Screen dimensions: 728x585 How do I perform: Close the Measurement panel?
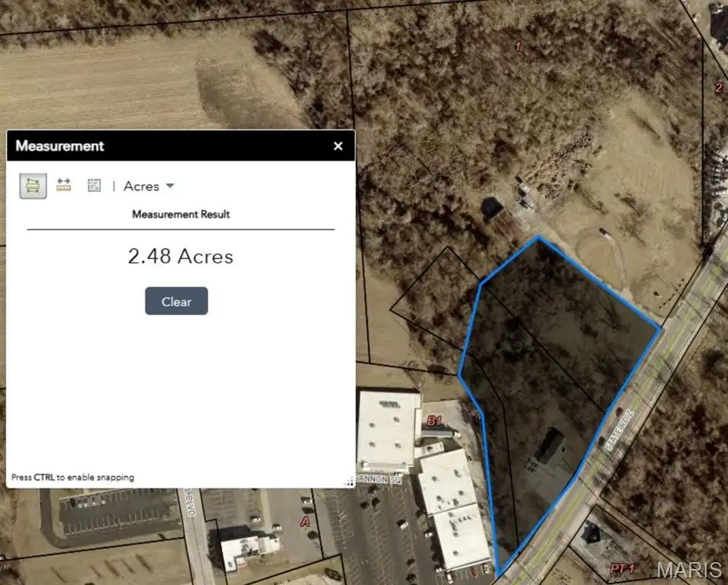click(338, 145)
